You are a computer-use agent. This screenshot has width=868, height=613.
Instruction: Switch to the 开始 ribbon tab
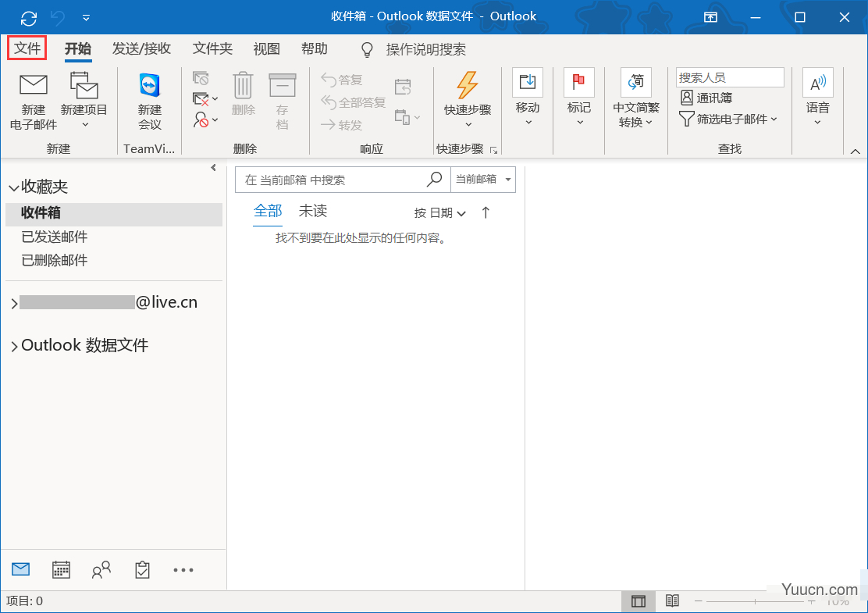(78, 48)
